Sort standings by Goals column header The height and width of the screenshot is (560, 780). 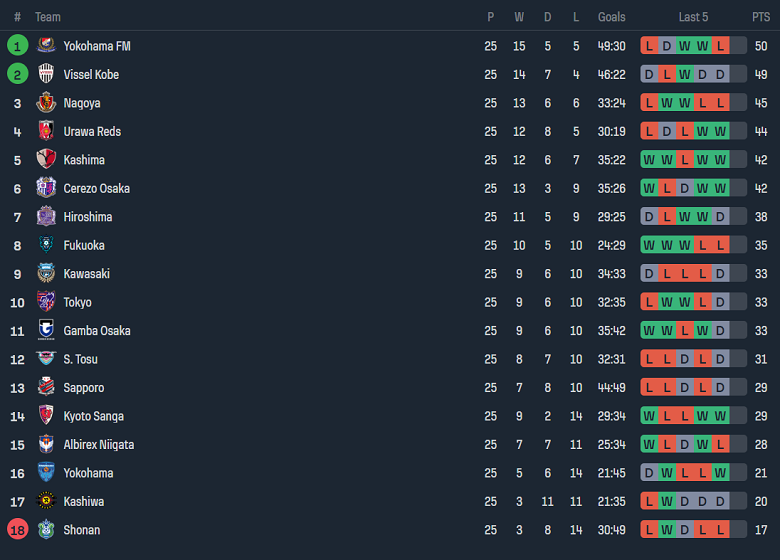pos(611,17)
